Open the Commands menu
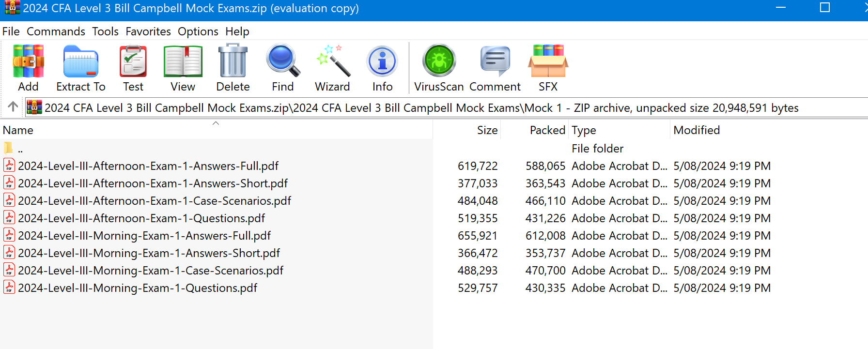 point(56,31)
